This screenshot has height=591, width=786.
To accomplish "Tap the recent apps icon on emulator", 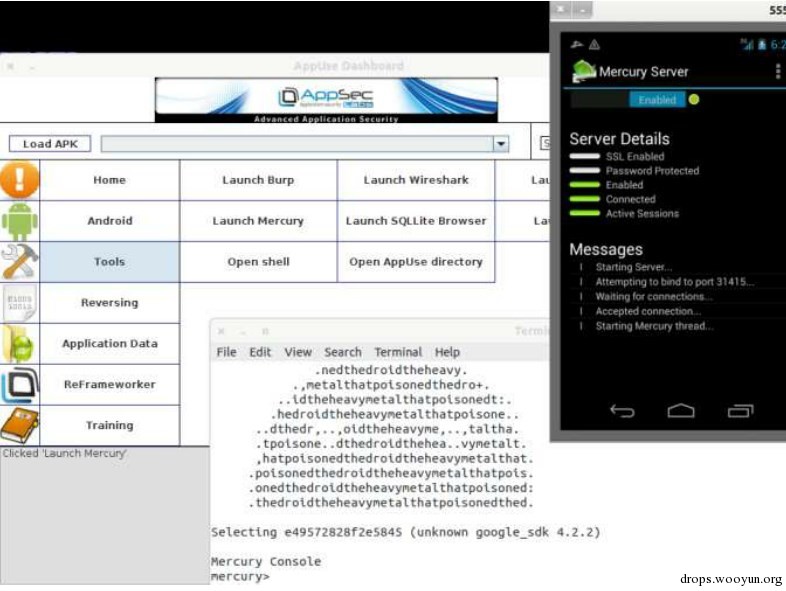I will tap(740, 411).
